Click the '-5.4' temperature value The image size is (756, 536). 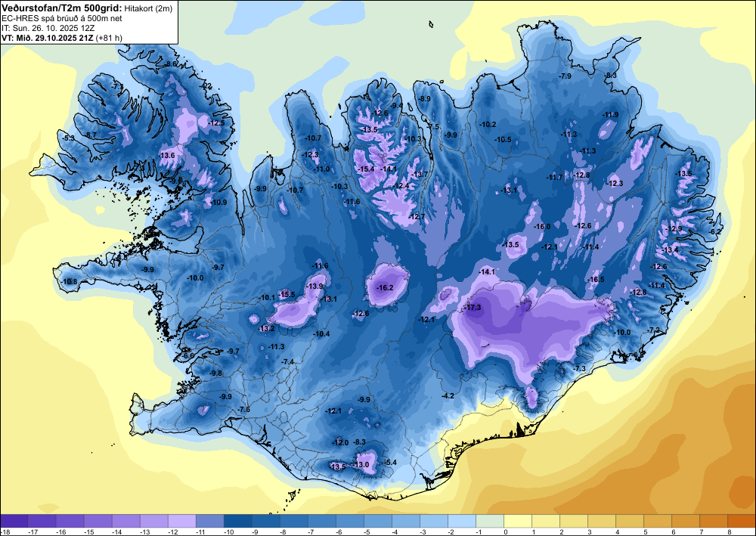[x=390, y=462]
